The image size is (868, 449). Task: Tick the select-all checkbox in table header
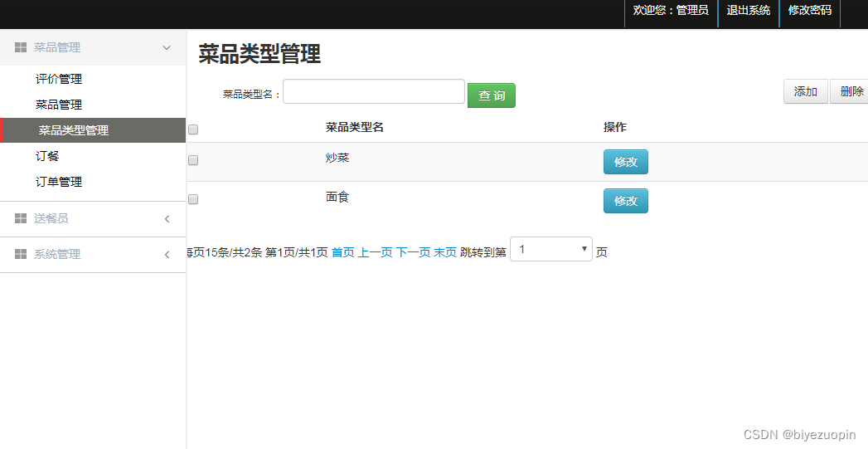pos(193,129)
